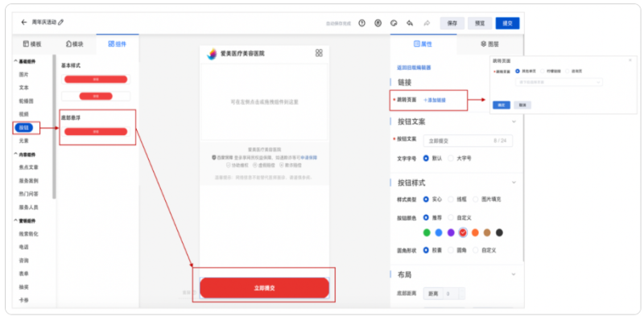Switch to the 模板 tab

[x=32, y=44]
